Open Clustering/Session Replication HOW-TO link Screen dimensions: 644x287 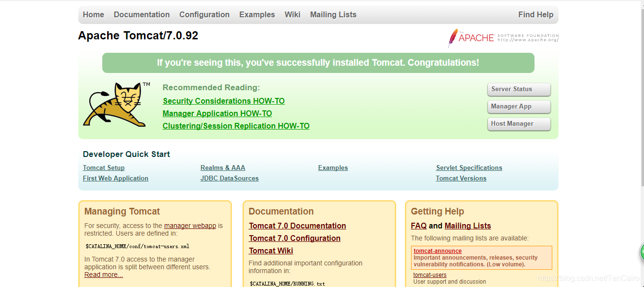coord(236,126)
